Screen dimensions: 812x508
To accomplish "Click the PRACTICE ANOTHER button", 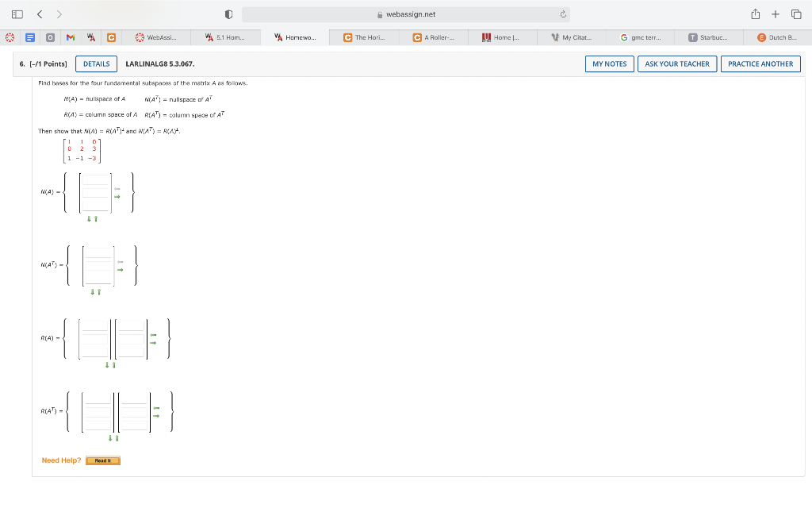I will (x=760, y=63).
